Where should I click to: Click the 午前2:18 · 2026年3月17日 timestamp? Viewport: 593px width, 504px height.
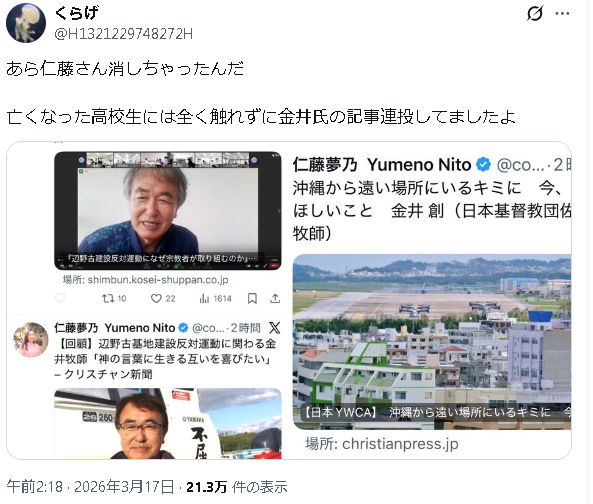pyautogui.click(x=90, y=487)
